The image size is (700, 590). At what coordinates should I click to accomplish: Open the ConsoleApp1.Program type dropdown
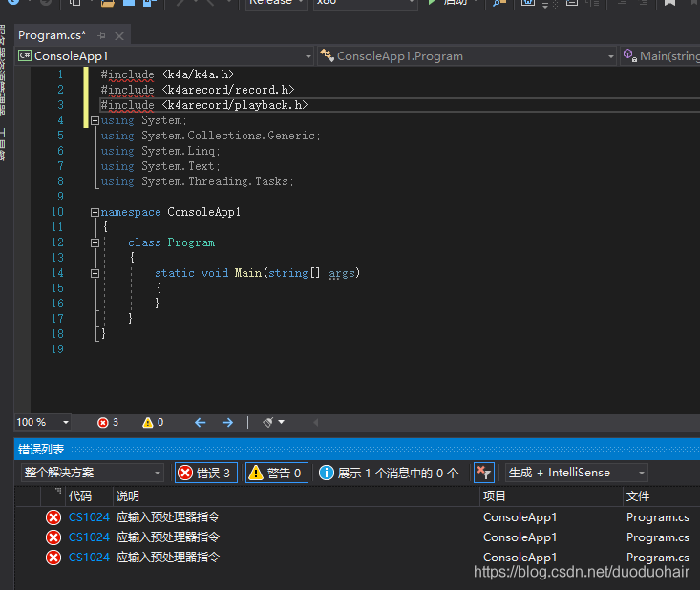(611, 56)
